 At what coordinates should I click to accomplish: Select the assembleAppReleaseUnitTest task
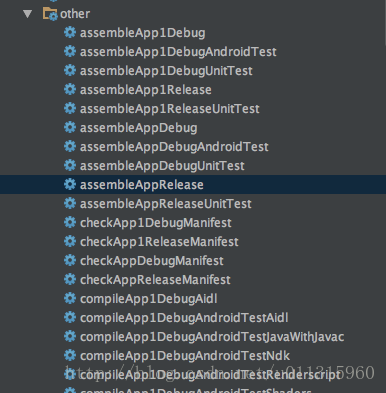(x=166, y=204)
